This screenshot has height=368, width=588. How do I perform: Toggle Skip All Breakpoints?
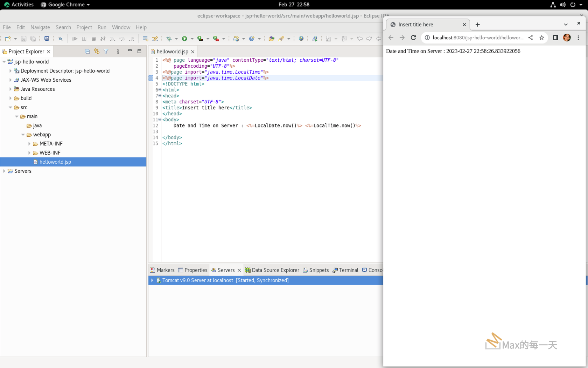point(60,39)
